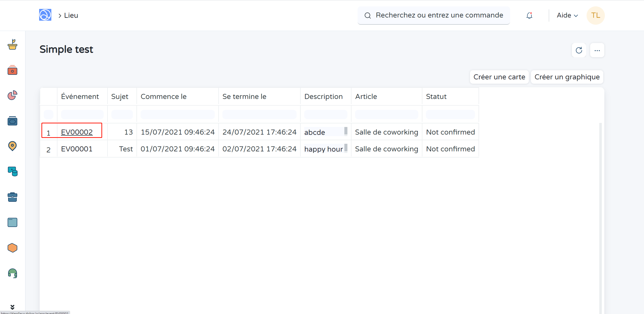644x314 pixels.
Task: Click Créer une carte button
Action: pos(499,77)
